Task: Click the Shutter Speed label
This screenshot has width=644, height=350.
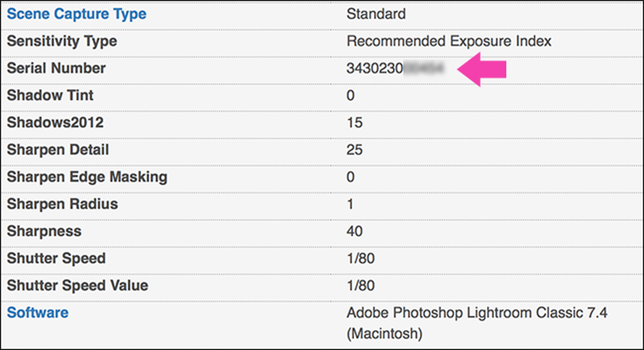Action: click(x=56, y=258)
